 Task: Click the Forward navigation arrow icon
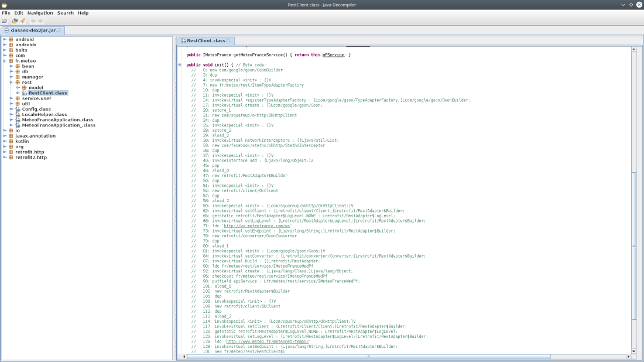40,21
